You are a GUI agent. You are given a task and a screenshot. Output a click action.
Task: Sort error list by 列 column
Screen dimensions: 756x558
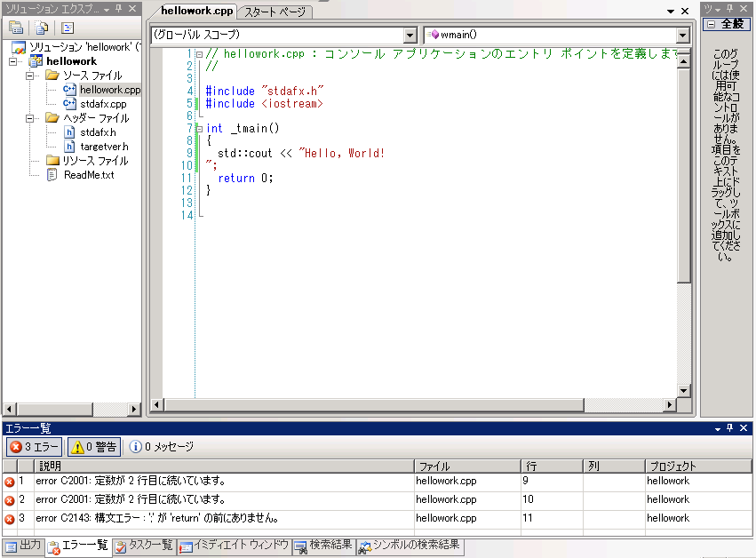614,466
